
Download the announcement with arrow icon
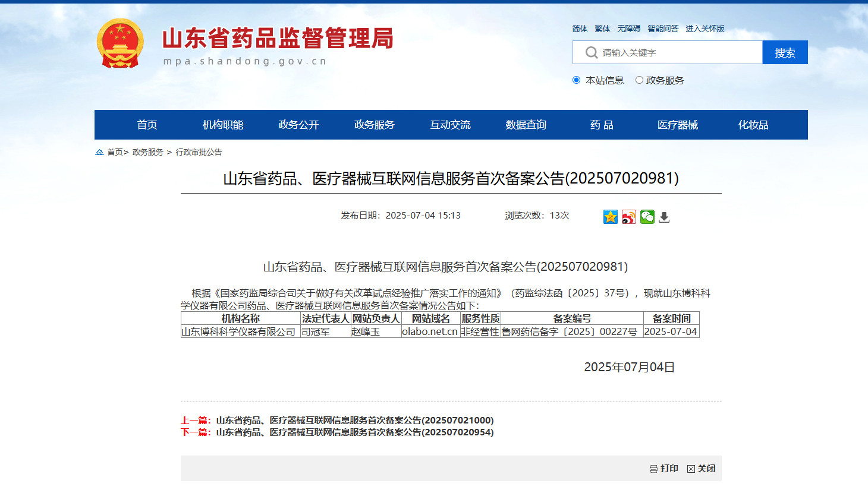664,217
